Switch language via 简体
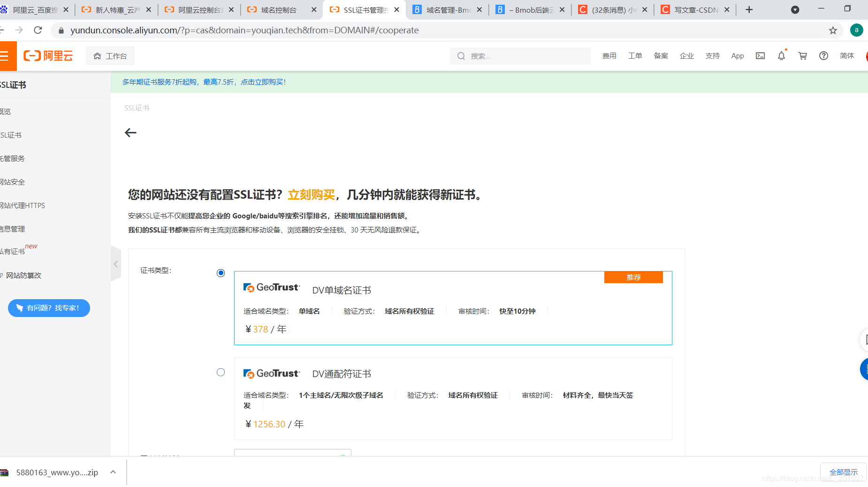Image resolution: width=868 pixels, height=487 pixels. 847,56
